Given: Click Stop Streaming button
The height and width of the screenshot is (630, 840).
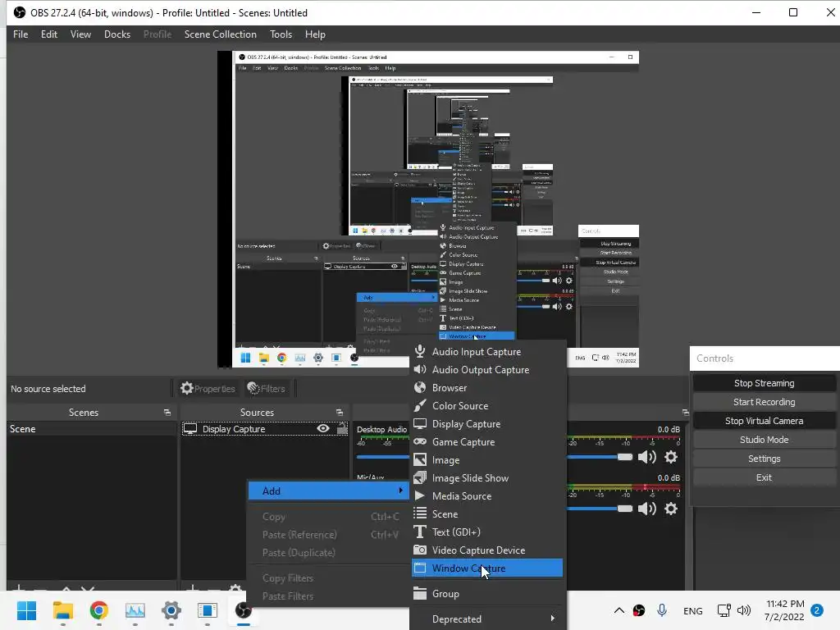Looking at the screenshot, I should tap(764, 383).
